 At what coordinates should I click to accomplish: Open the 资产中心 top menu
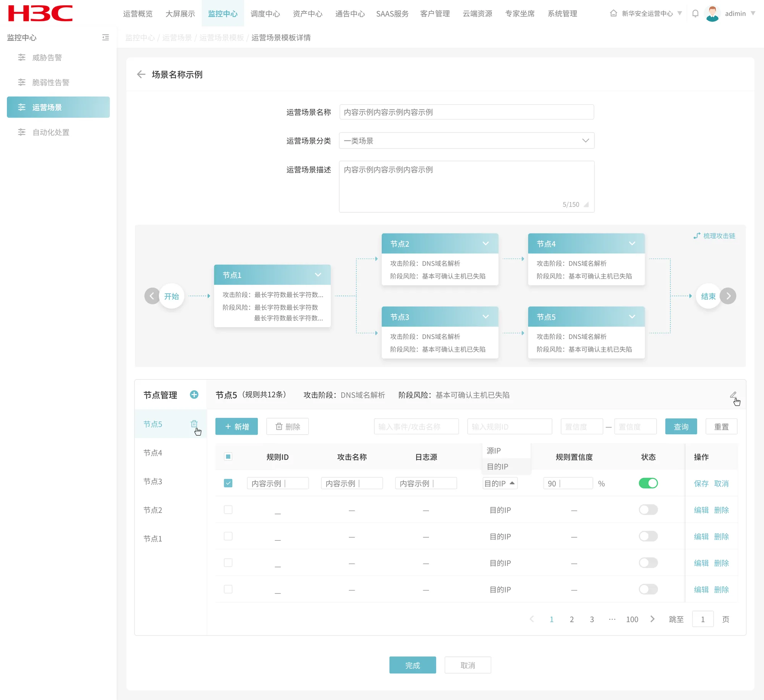(x=308, y=13)
